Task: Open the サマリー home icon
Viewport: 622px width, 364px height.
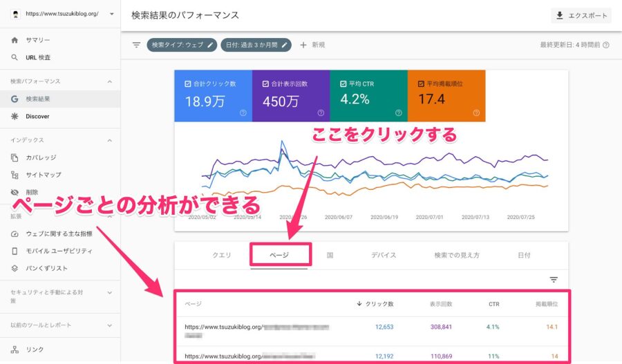Action: (15, 40)
